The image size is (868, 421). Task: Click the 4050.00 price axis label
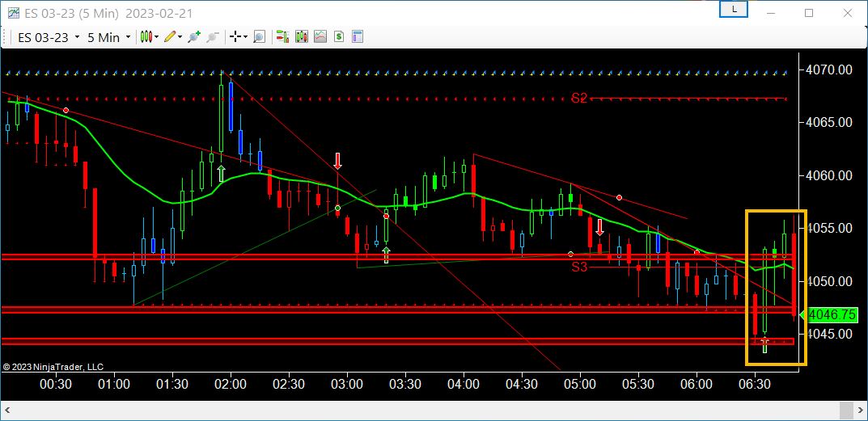pyautogui.click(x=828, y=281)
